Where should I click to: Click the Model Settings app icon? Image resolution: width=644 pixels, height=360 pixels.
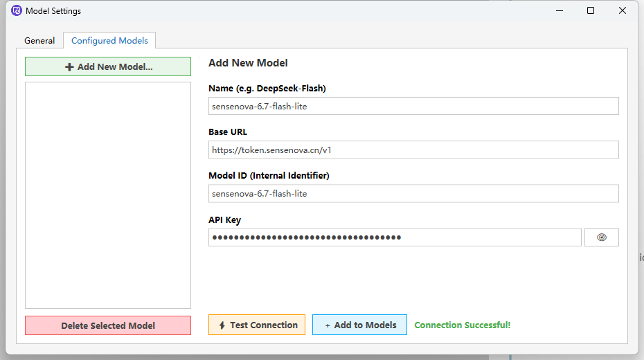(17, 10)
